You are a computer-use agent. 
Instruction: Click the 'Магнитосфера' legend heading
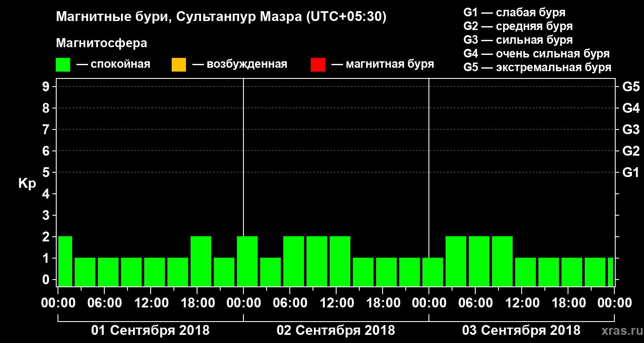pos(101,43)
